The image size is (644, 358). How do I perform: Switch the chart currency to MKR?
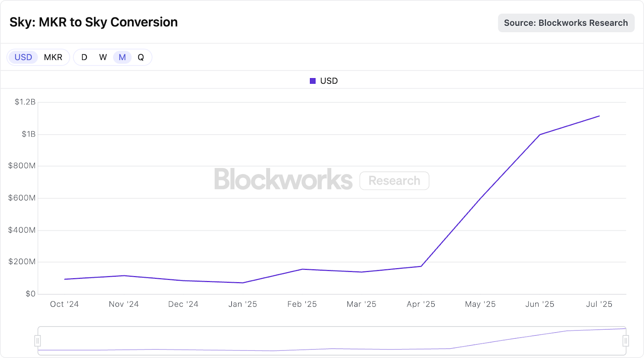pyautogui.click(x=53, y=57)
